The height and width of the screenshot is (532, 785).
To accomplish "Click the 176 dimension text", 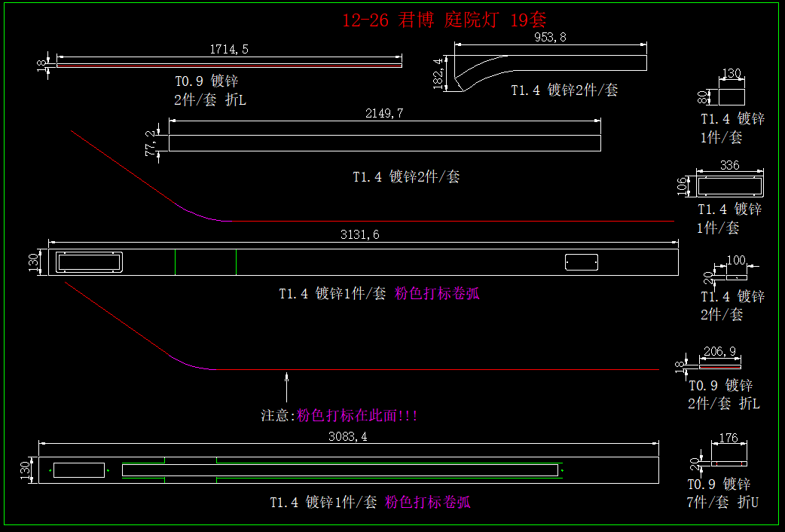I will point(728,439).
